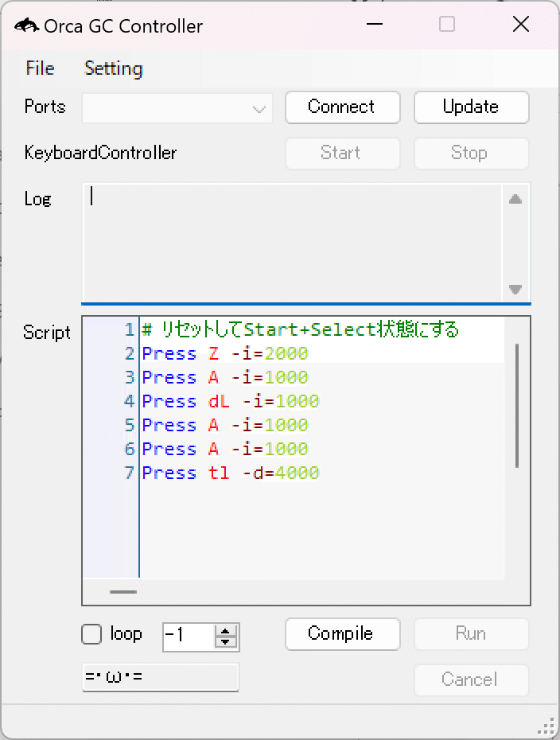Click the window resize grip corner

[x=546, y=726]
